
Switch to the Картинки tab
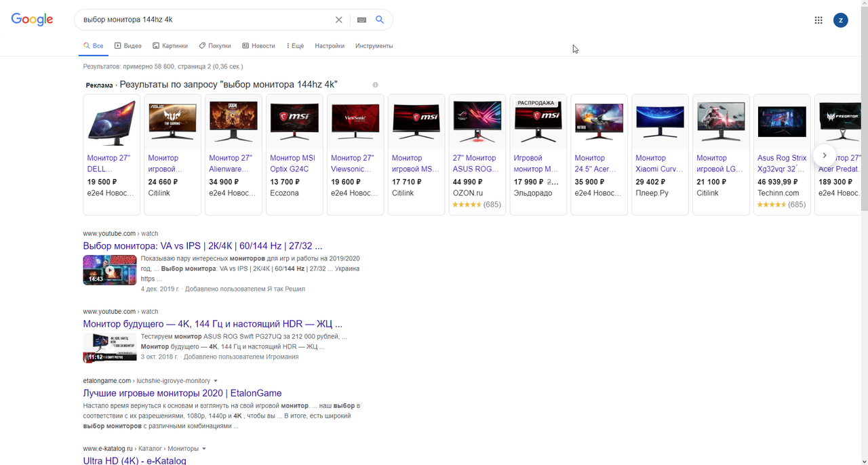[170, 46]
